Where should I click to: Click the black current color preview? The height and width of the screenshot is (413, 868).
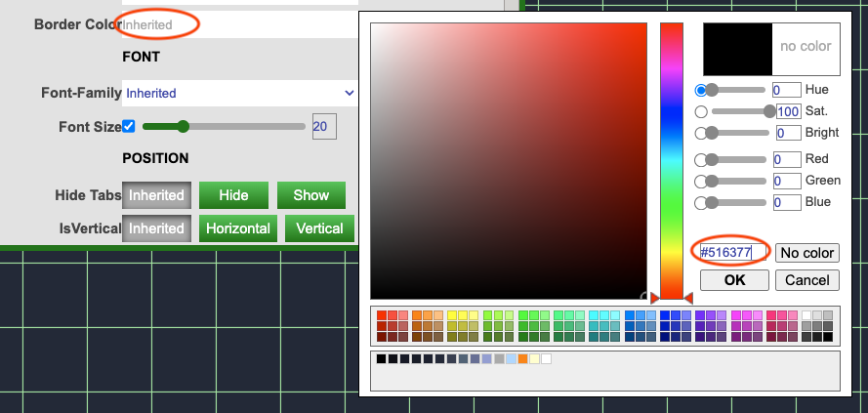737,49
